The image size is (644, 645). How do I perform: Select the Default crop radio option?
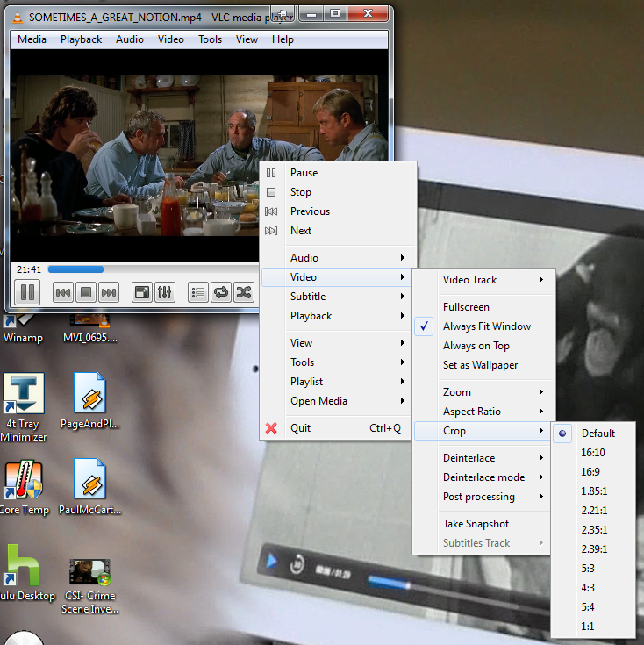593,434
